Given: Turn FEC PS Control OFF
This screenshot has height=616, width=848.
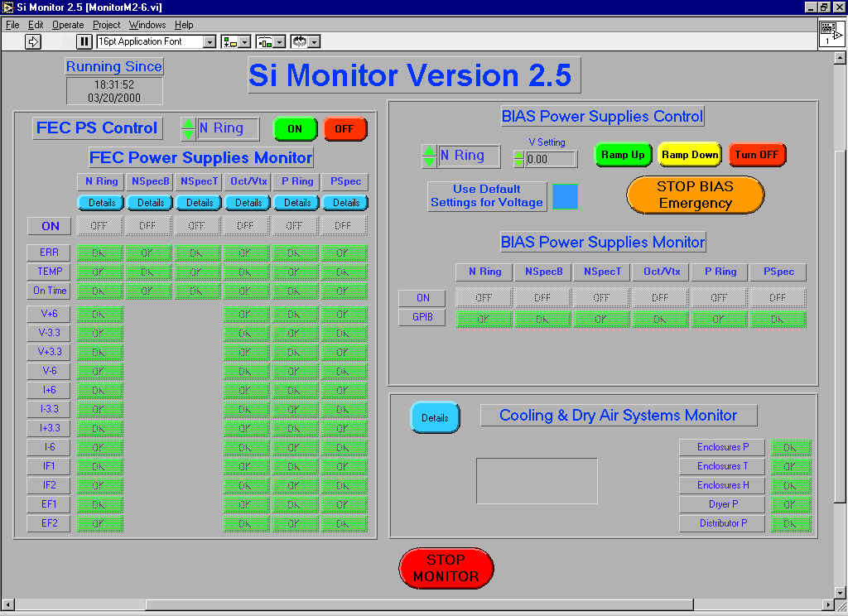Looking at the screenshot, I should [344, 128].
